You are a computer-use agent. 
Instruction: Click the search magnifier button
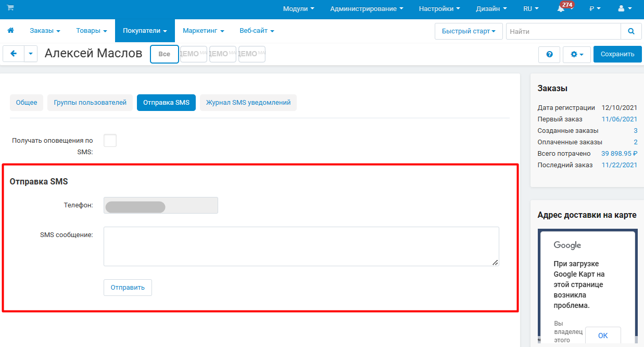631,31
